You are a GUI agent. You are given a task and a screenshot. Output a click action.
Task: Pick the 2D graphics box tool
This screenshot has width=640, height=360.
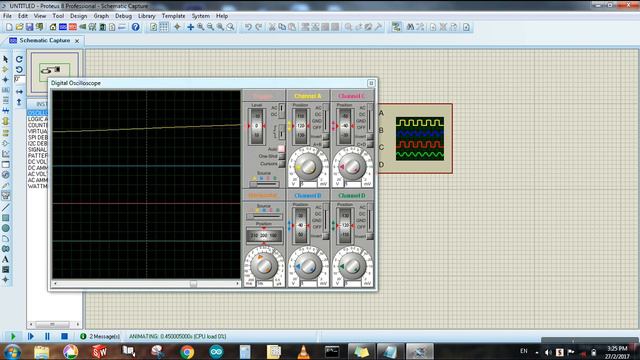[6, 218]
